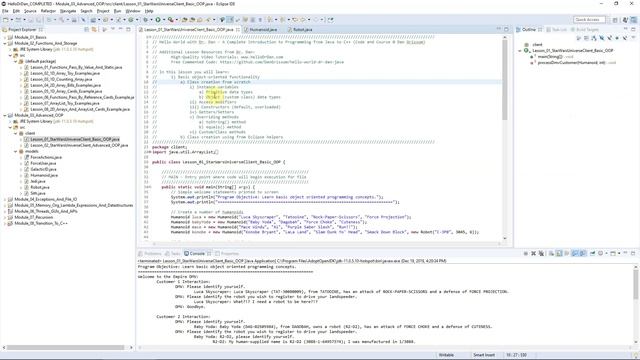Select GalacticID.java in Project Explorer
This screenshot has width=640, height=360.
[x=43, y=169]
